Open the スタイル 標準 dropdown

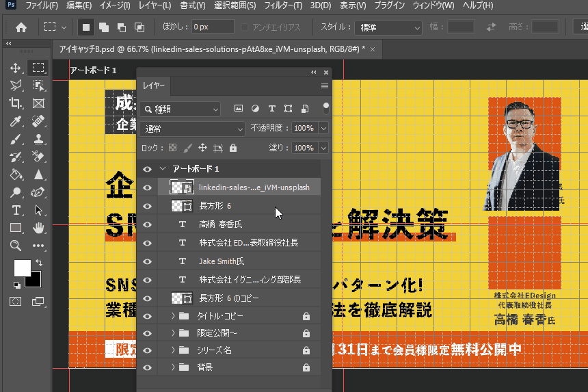coord(388,27)
